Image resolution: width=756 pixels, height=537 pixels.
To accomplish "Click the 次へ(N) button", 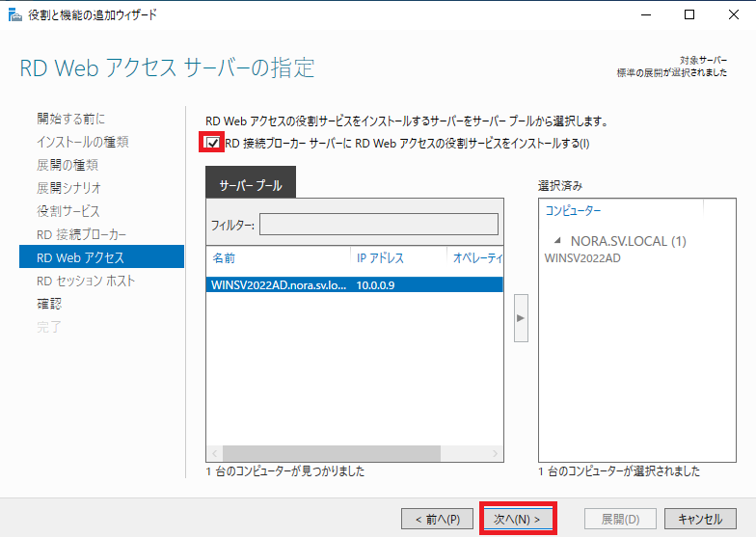I will 518,519.
